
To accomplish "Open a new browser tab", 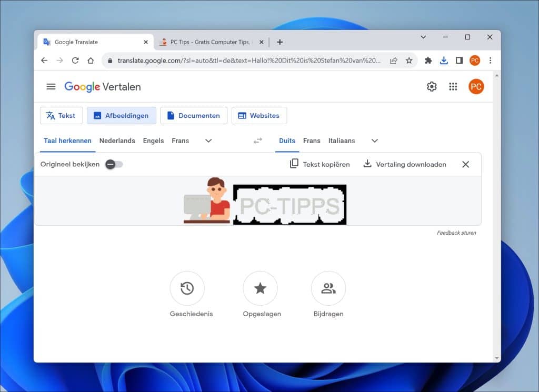I will 280,42.
